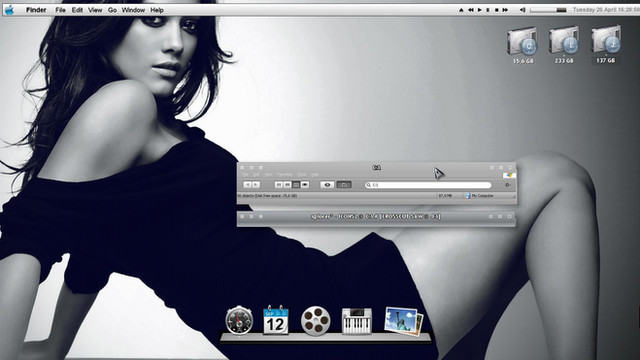Open the calendar icon showing 12
640x360 pixels.
(x=276, y=320)
